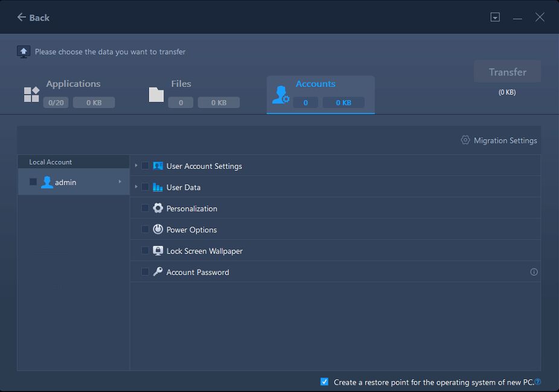Viewport: 559px width, 392px height.
Task: Expand the User Data tree node
Action: 136,187
